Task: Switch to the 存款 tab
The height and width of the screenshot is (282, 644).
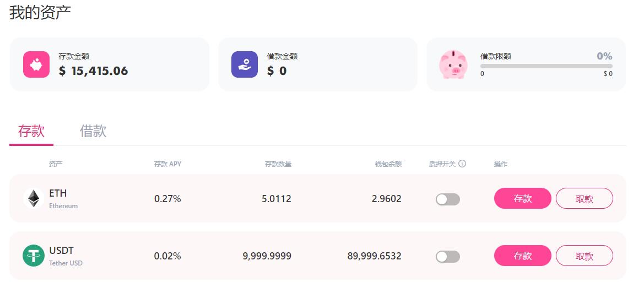Action: [31, 132]
